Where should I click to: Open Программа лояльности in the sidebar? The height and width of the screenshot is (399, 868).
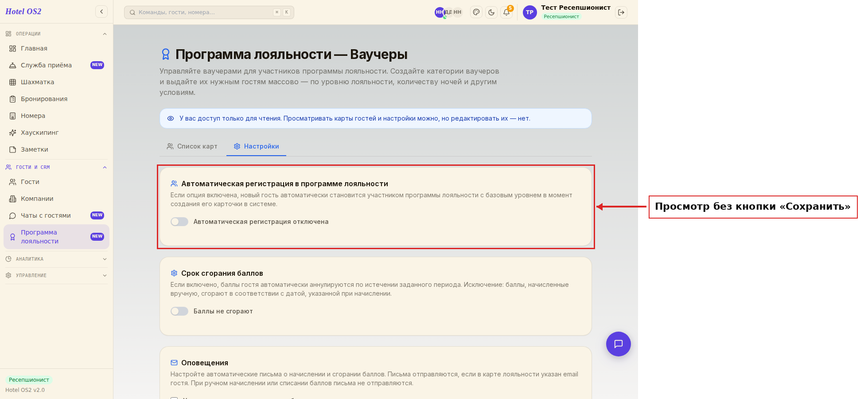[56, 237]
